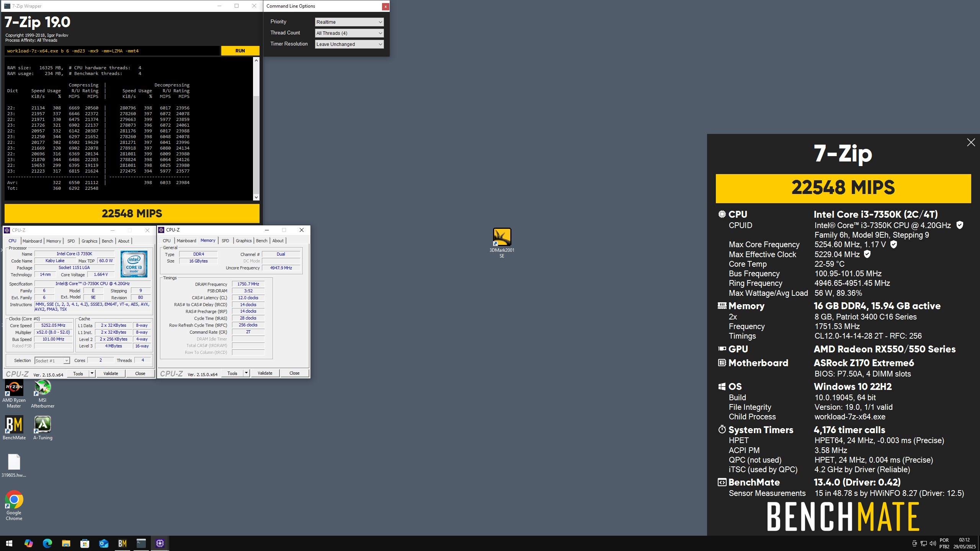Screen dimensions: 980x551
Task: Click the CPU-Z title bar icon in right window
Action: click(162, 230)
